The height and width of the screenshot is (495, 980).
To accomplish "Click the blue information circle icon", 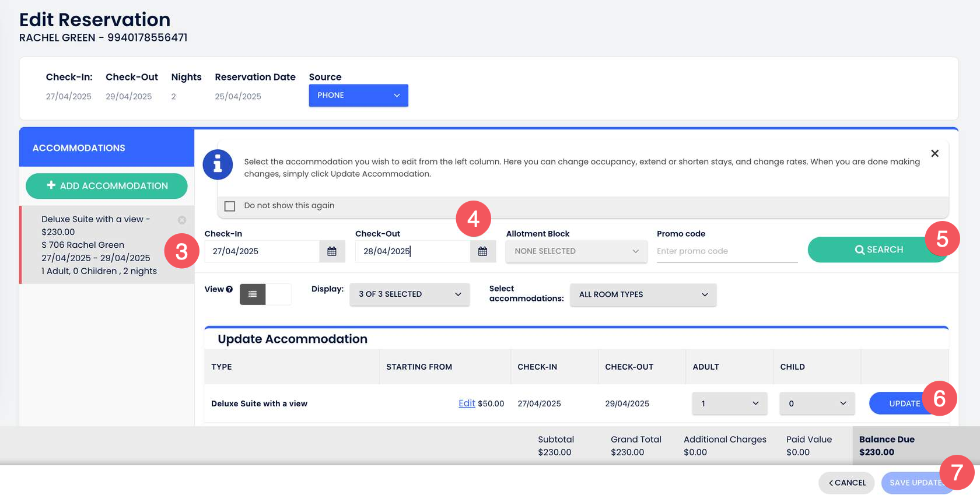I will [x=218, y=165].
